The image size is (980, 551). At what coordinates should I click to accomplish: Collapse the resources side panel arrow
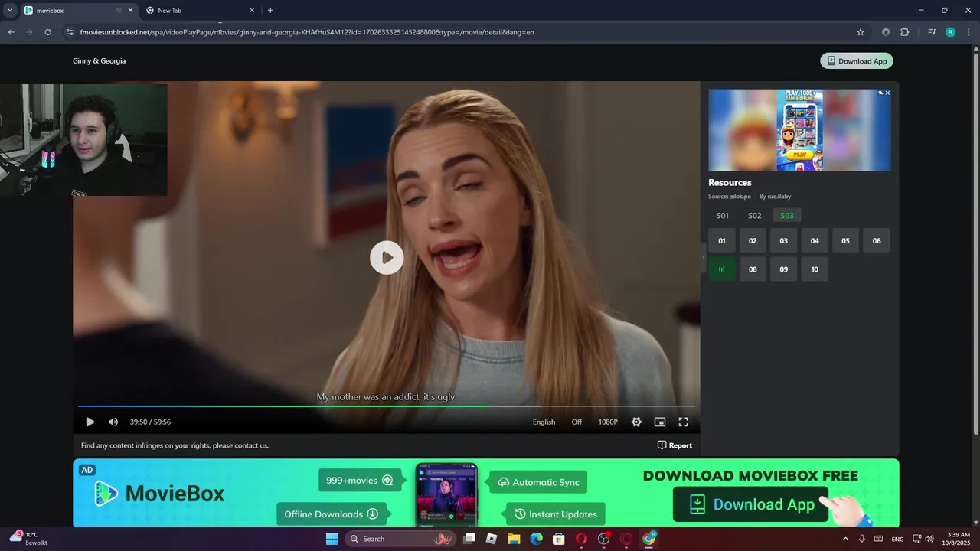[x=703, y=258]
